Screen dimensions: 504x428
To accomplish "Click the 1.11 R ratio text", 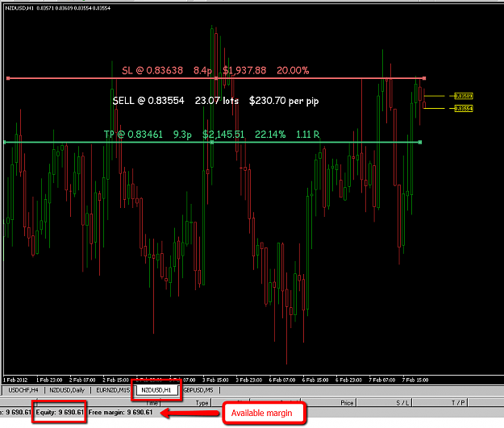I will pyautogui.click(x=308, y=135).
